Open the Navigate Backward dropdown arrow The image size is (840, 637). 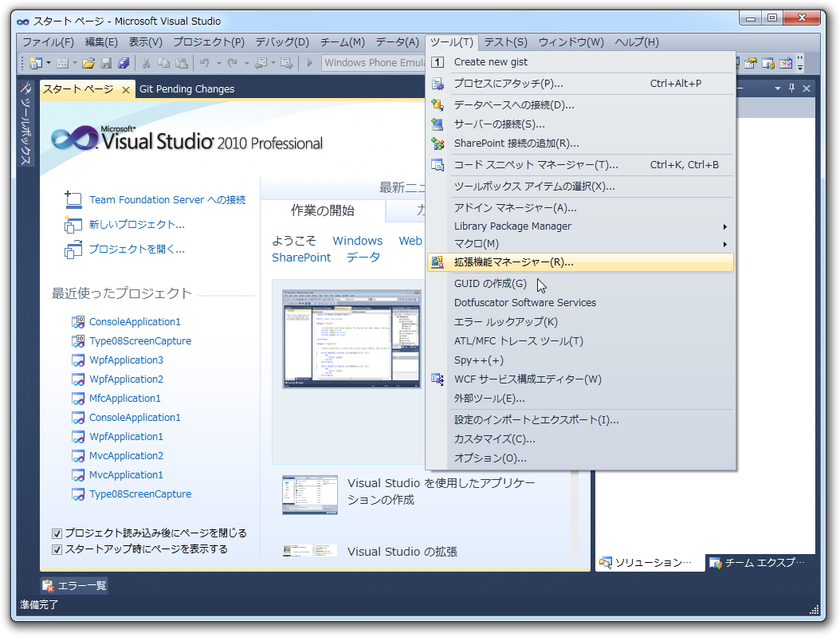[273, 63]
